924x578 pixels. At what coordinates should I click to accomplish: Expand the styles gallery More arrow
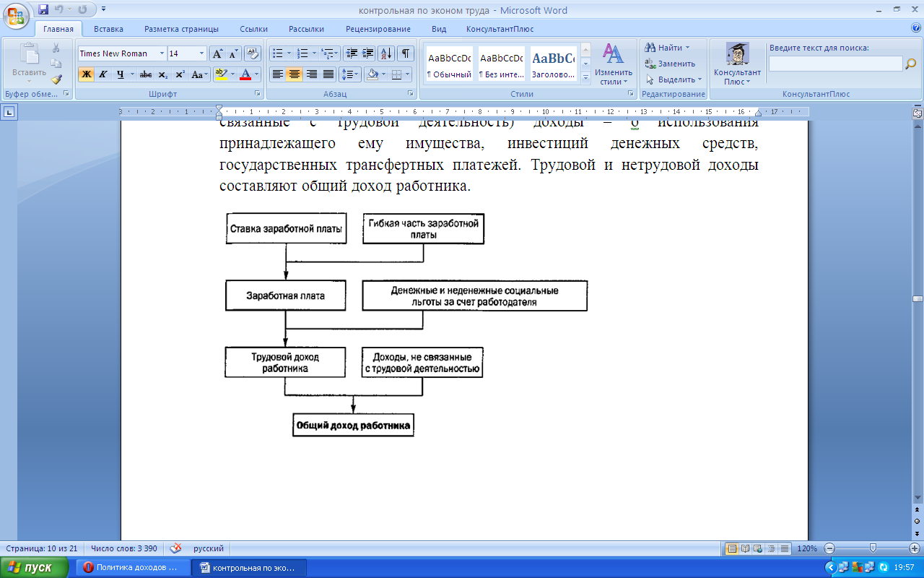(x=585, y=77)
